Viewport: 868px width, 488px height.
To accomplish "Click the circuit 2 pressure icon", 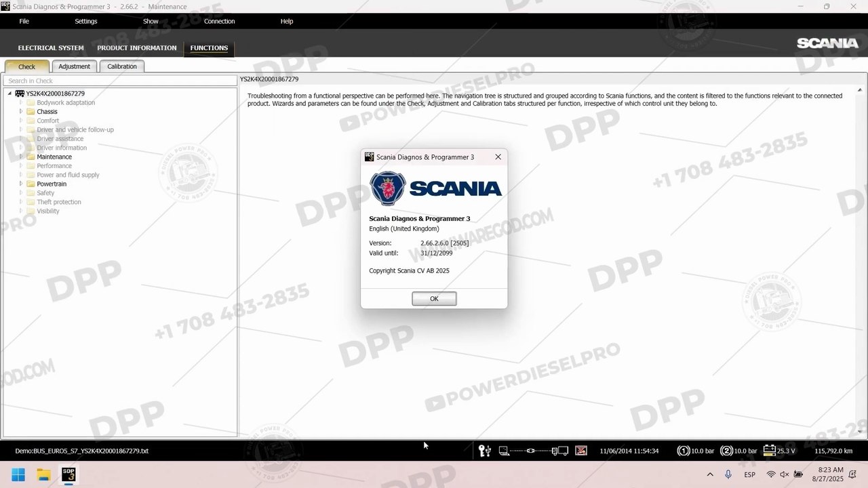I will click(726, 451).
